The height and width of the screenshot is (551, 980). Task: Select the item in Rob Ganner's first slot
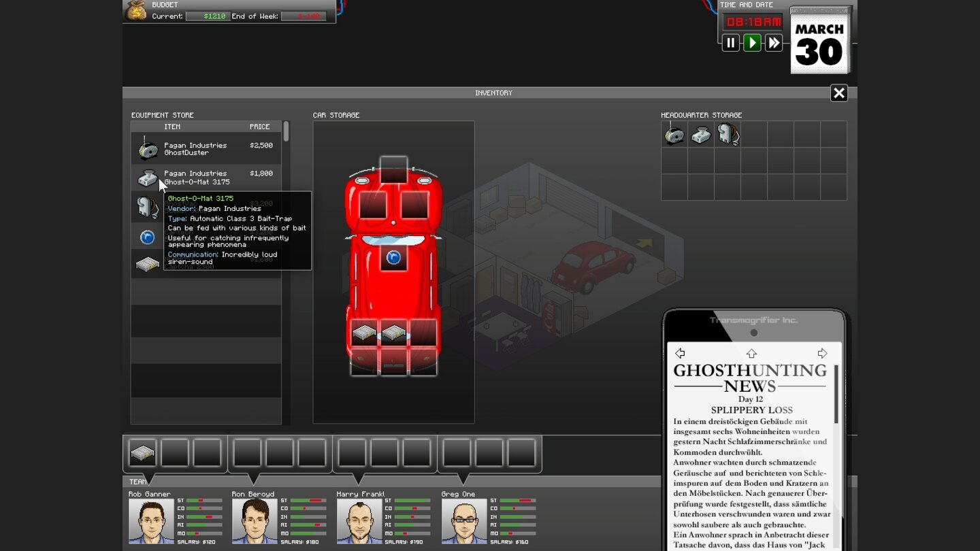pyautogui.click(x=143, y=452)
